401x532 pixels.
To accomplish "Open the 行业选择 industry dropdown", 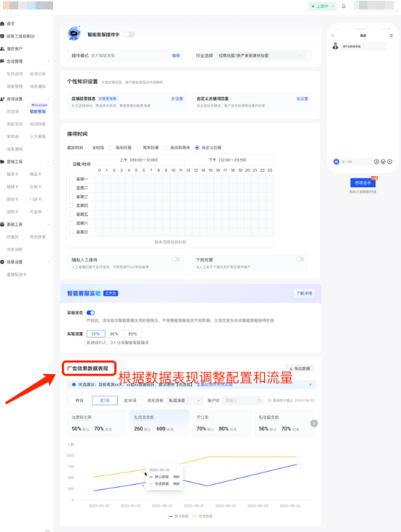I will click(261, 55).
